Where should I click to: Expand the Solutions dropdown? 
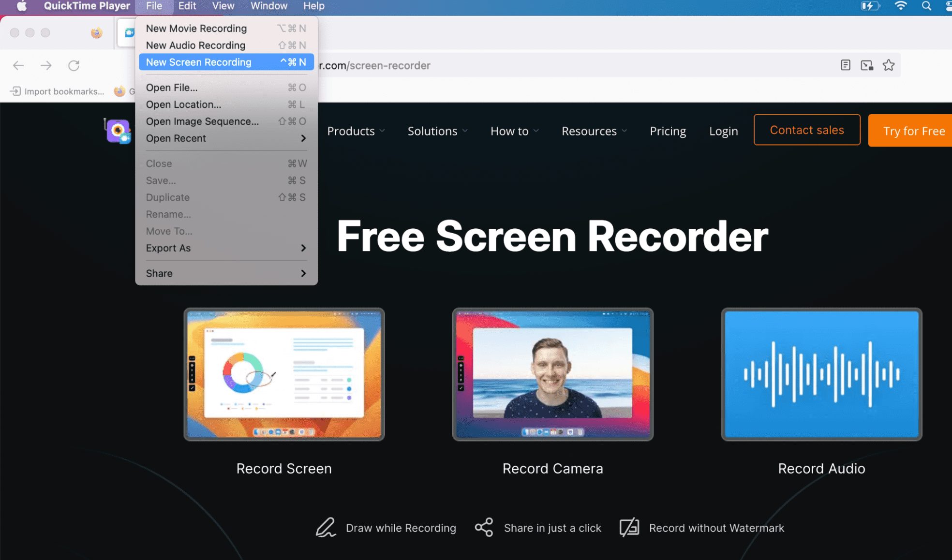click(437, 131)
